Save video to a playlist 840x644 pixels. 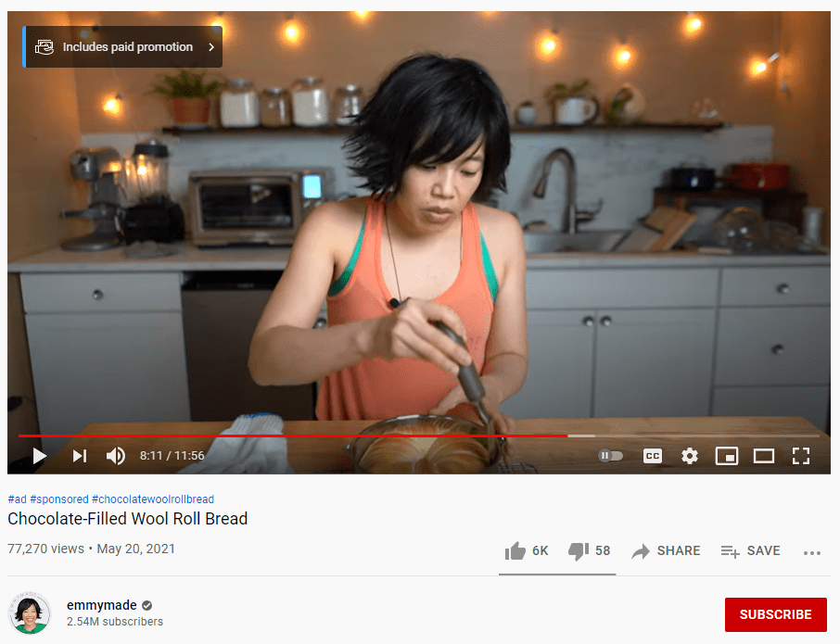tap(751, 550)
